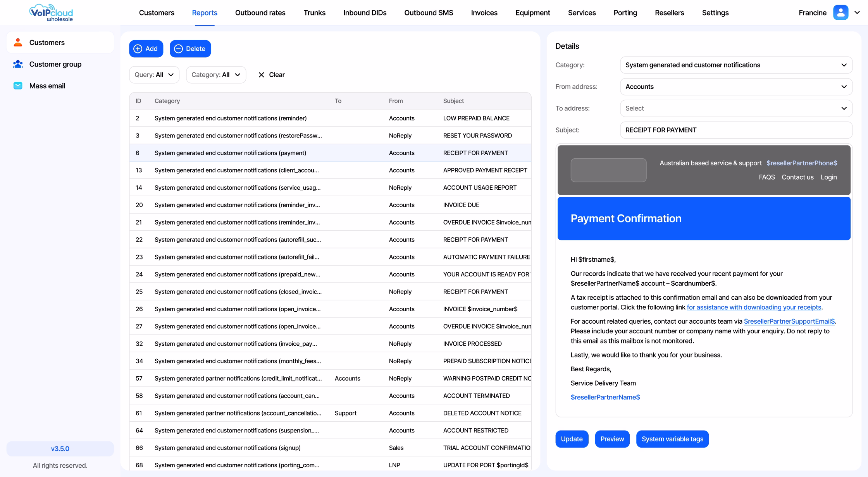868x477 pixels.
Task: Select row 58 ACCOUNT TERMINATED
Action: click(330, 396)
